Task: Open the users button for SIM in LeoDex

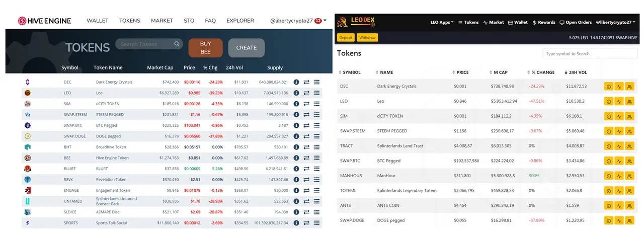Action: click(629, 116)
